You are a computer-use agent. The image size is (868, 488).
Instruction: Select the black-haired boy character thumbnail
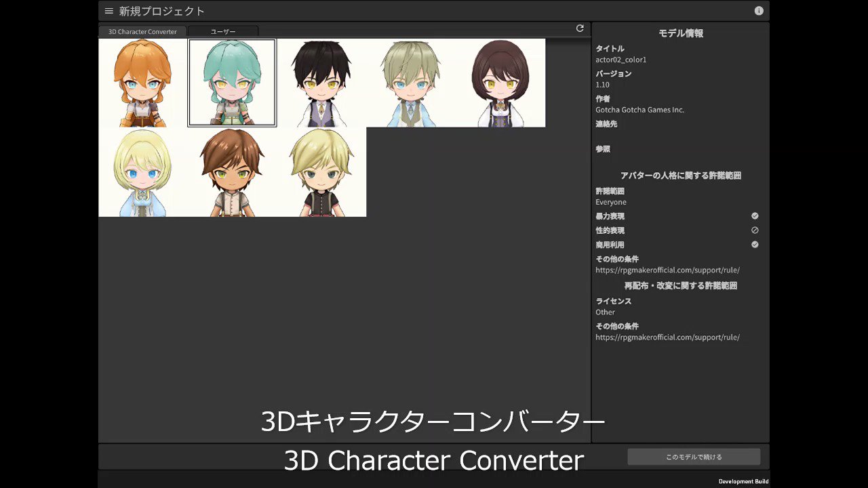coord(321,83)
